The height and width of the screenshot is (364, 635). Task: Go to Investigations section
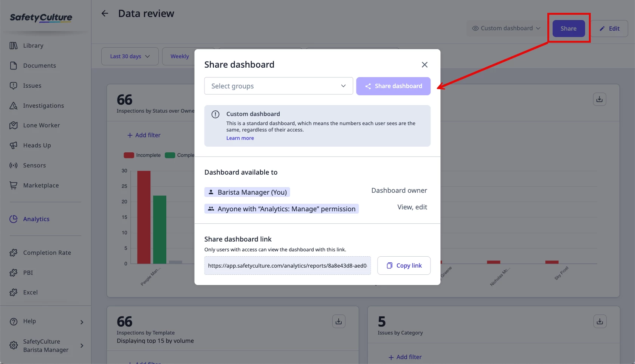43,105
